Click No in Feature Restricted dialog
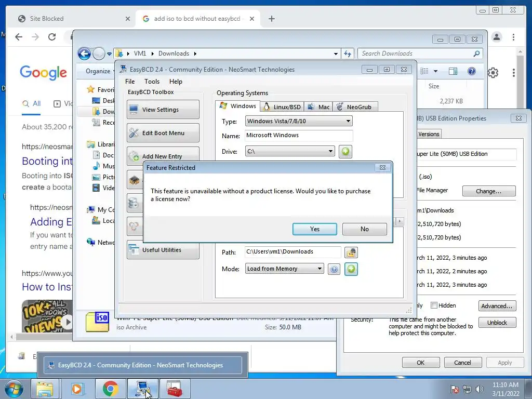 click(x=364, y=229)
